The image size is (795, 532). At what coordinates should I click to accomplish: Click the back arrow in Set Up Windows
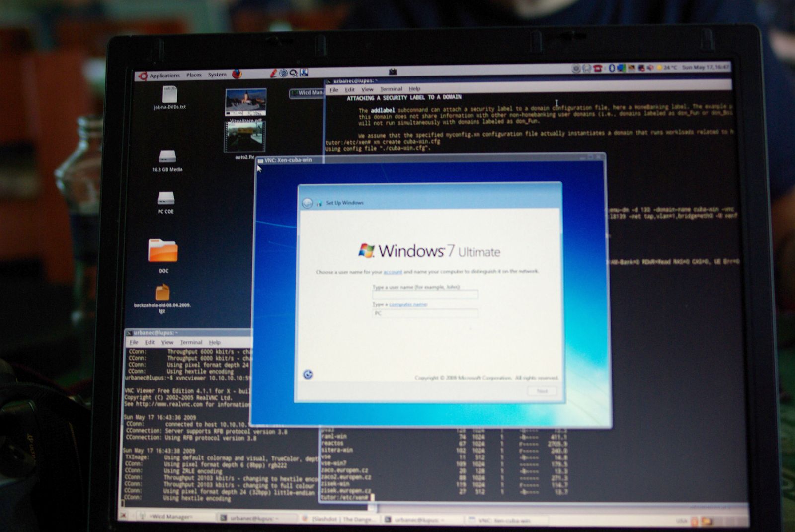click(x=307, y=203)
